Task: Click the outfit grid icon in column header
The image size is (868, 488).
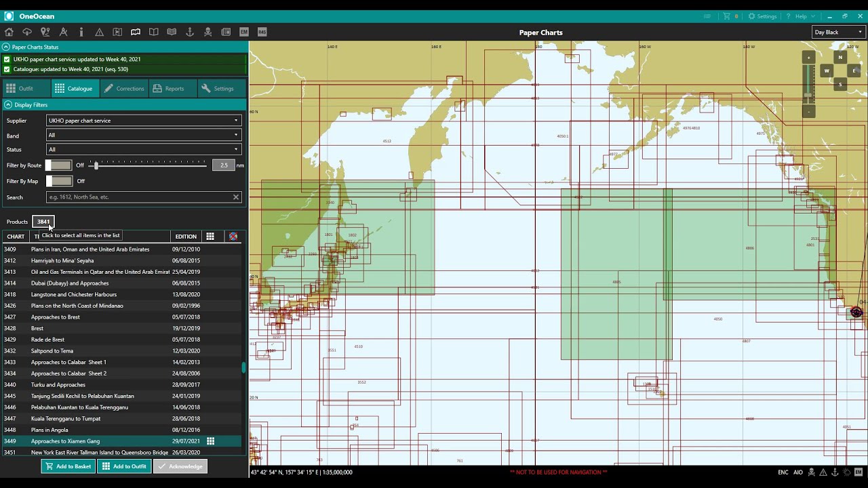Action: point(210,237)
